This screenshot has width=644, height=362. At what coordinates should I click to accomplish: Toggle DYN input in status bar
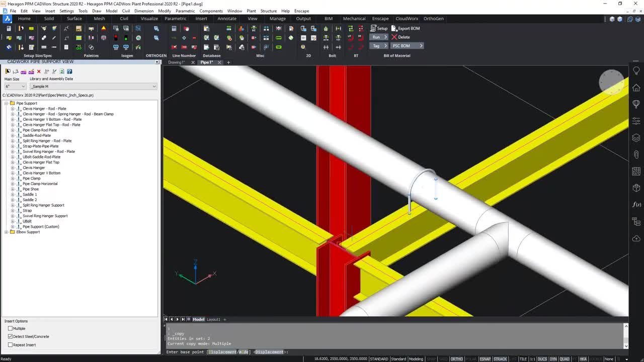553,359
